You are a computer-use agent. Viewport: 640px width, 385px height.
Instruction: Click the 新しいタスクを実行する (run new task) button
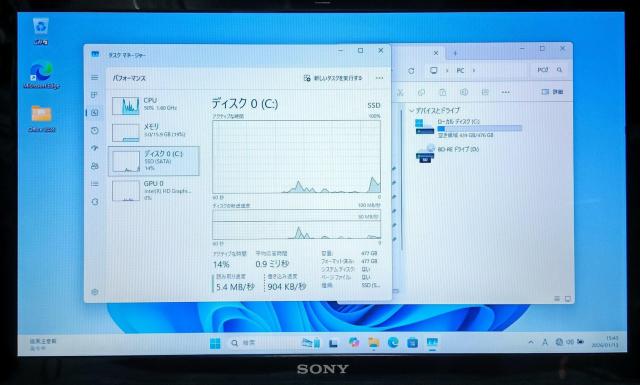click(x=333, y=78)
